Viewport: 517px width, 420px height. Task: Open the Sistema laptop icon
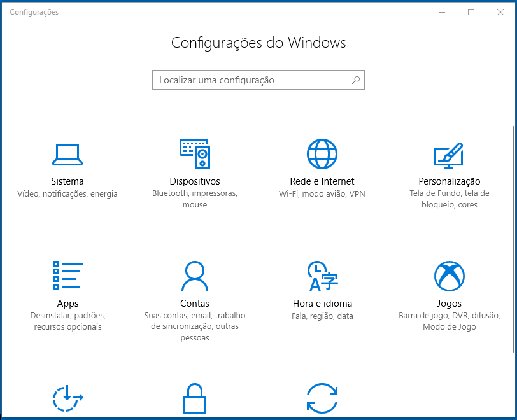tap(67, 155)
